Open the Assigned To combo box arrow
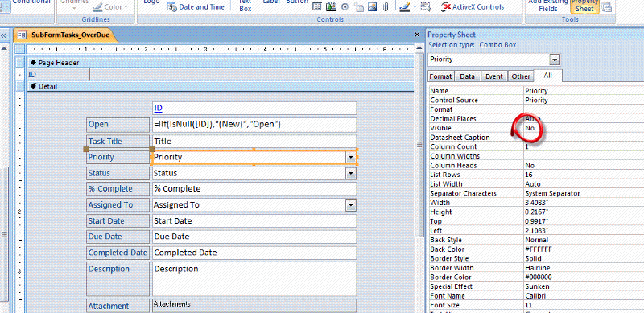This screenshot has height=313, width=644. click(x=350, y=204)
